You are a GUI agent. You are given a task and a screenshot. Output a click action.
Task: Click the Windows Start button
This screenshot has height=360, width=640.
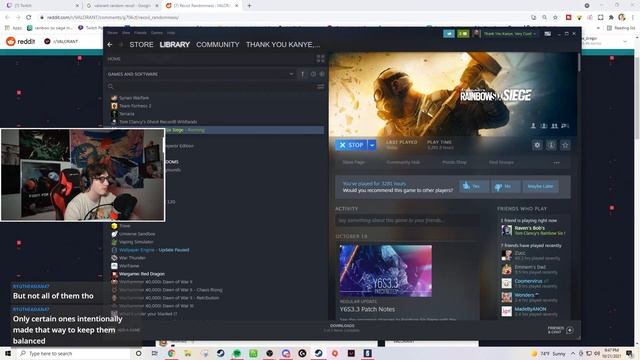click(x=7, y=353)
